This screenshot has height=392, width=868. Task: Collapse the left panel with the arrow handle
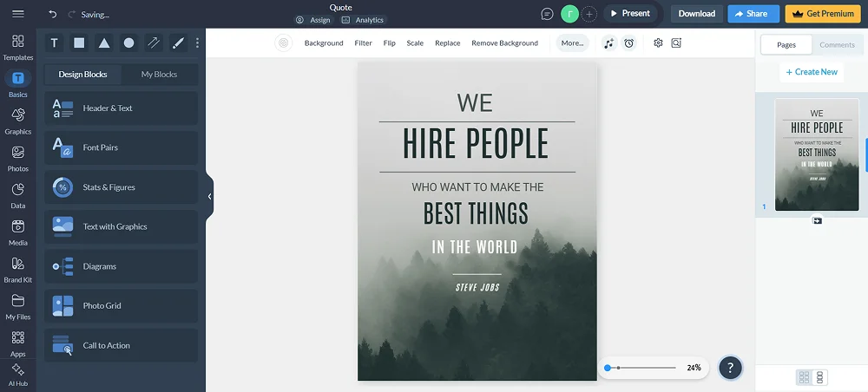(209, 196)
